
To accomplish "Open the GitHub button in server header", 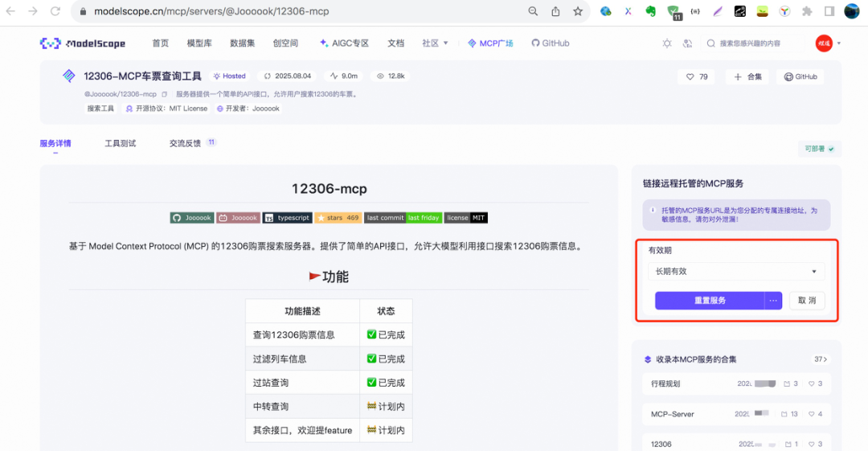I will pos(800,77).
